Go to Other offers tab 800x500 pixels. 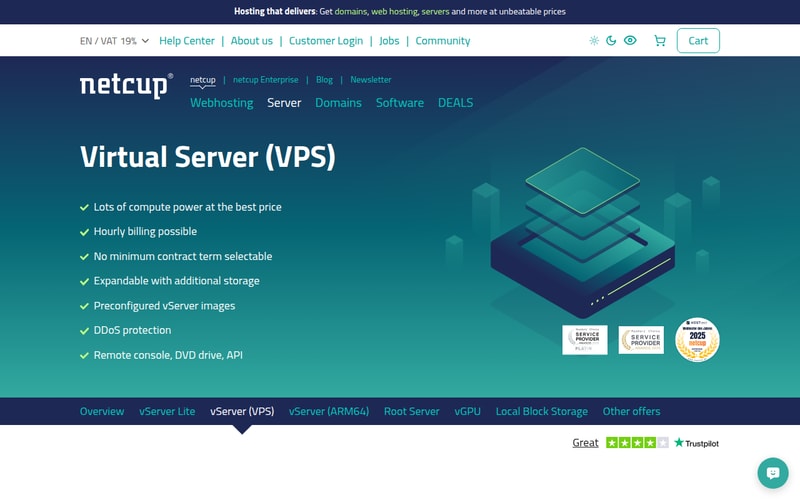(631, 411)
